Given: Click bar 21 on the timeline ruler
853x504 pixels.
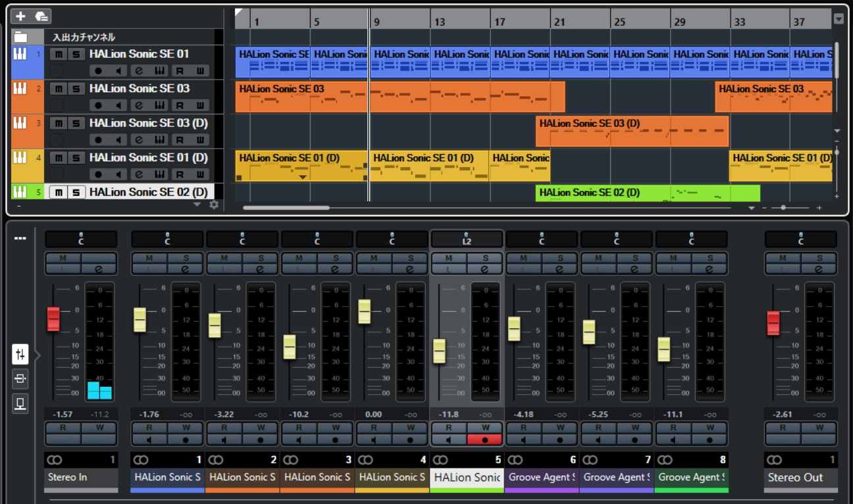Looking at the screenshot, I should click(x=559, y=22).
